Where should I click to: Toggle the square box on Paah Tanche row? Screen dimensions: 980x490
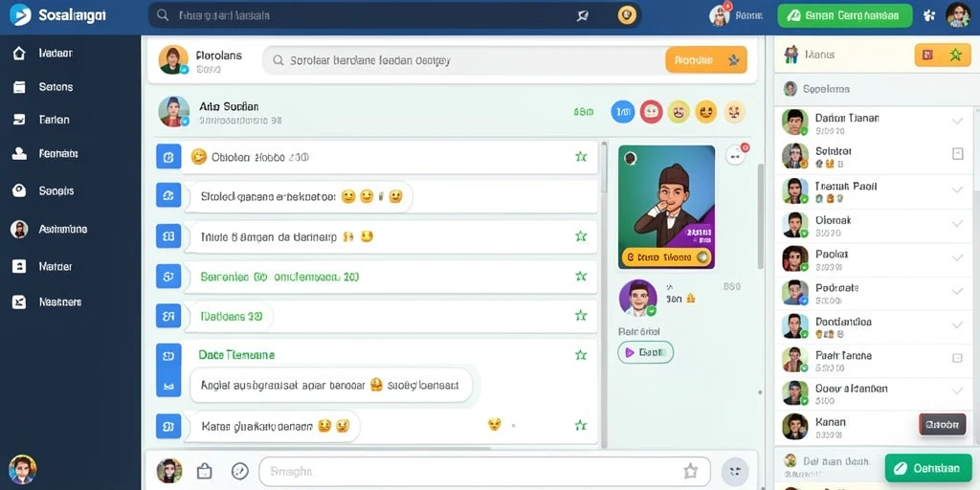pyautogui.click(x=957, y=358)
